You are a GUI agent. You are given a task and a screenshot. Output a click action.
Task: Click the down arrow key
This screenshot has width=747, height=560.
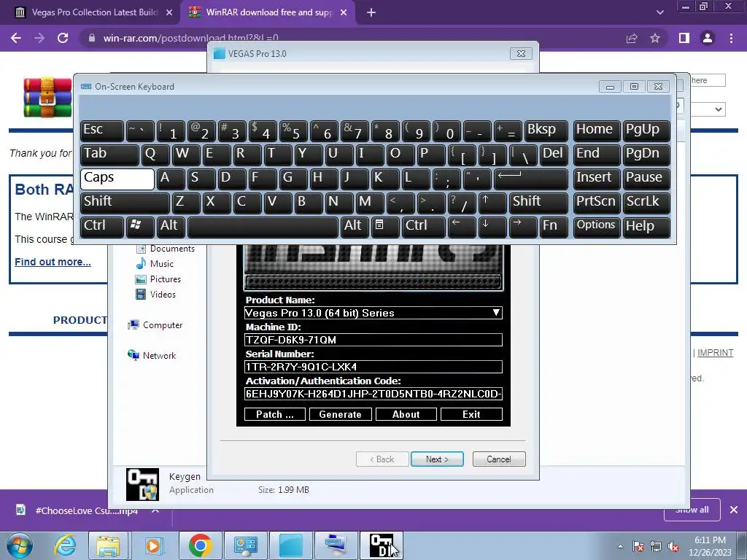(492, 227)
